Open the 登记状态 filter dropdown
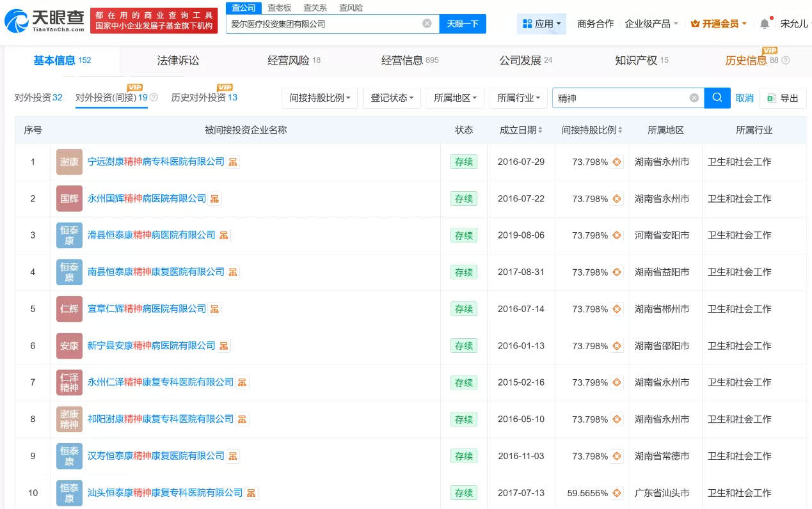This screenshot has height=509, width=812. 392,98
